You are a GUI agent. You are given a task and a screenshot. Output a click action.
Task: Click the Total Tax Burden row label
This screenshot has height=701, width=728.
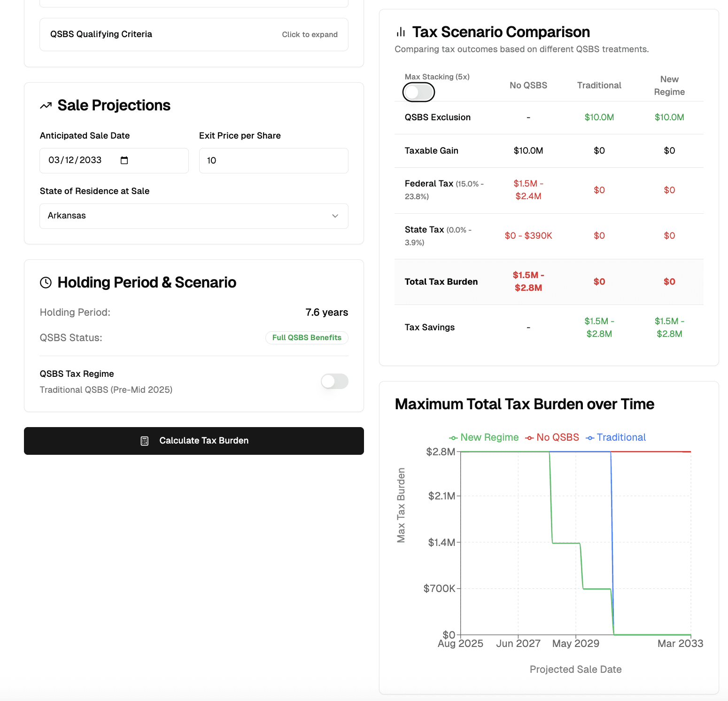[441, 282]
